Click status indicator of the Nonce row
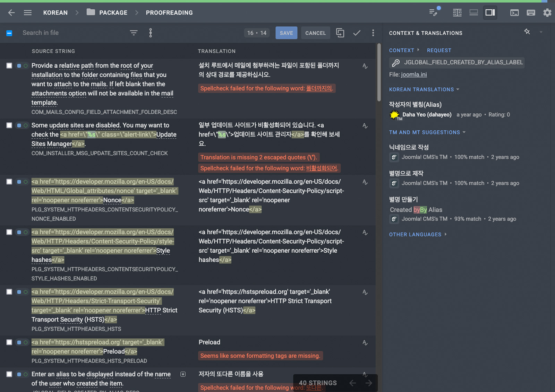This screenshot has width=555, height=392. [x=22, y=182]
